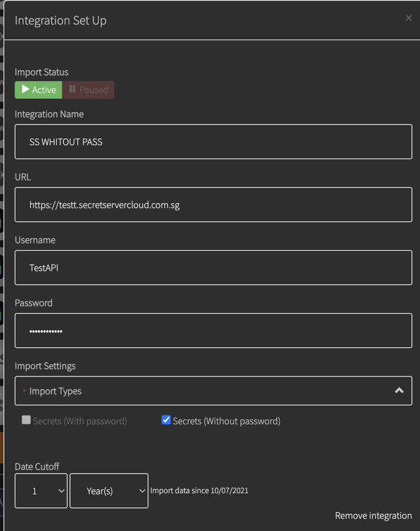Switch import status to Paused
This screenshot has width=420, height=531.
(x=88, y=90)
